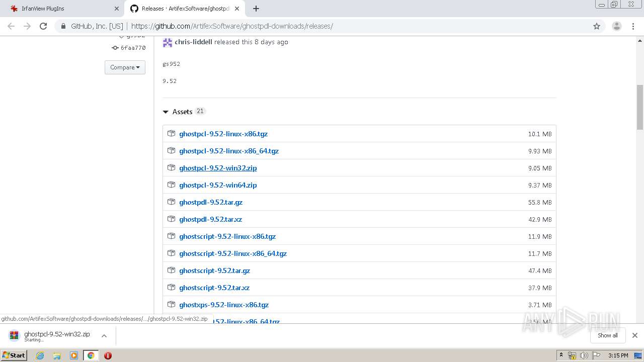Image resolution: width=644 pixels, height=362 pixels.
Task: Download ghostpdl-9.52.tar.xz
Action: [211, 219]
